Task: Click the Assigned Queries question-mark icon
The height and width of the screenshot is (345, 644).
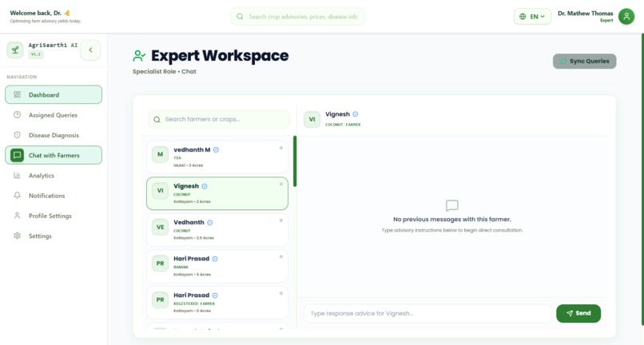Action: pyautogui.click(x=18, y=115)
